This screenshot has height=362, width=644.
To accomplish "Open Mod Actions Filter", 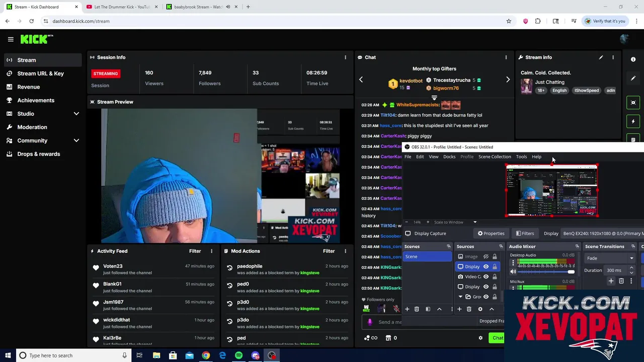I will pyautogui.click(x=329, y=251).
